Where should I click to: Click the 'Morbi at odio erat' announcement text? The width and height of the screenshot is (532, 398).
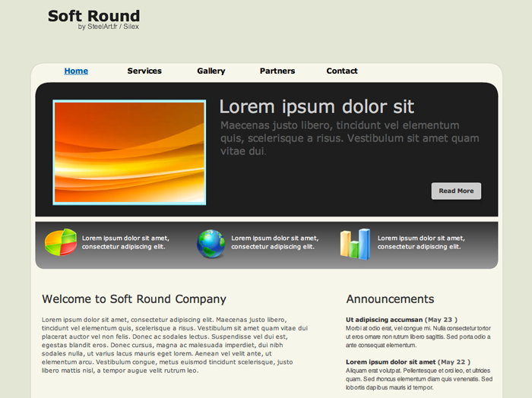[418, 336]
